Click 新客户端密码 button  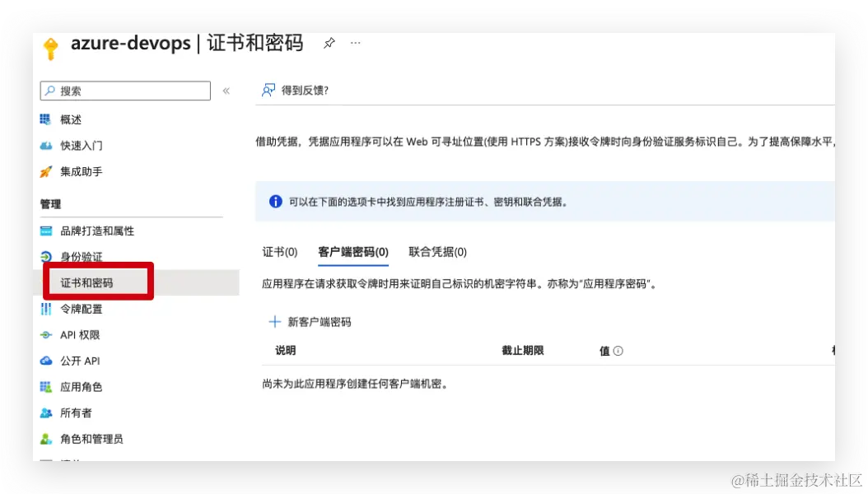[x=320, y=321]
